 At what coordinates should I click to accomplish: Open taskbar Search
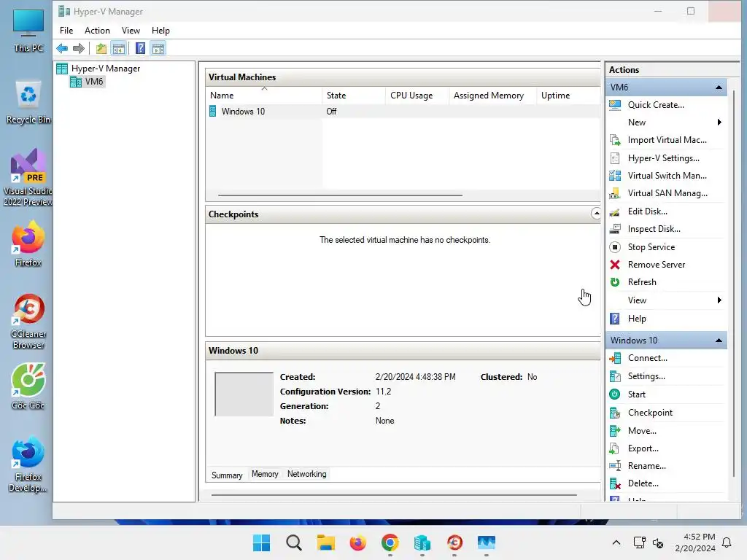tap(294, 542)
